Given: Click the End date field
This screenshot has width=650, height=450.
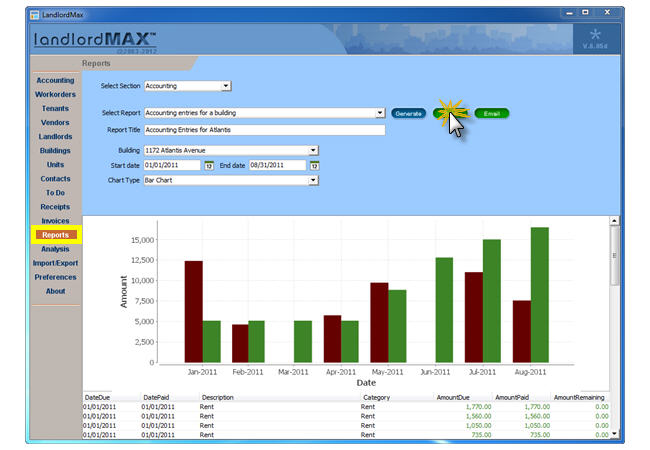Looking at the screenshot, I should [x=278, y=165].
